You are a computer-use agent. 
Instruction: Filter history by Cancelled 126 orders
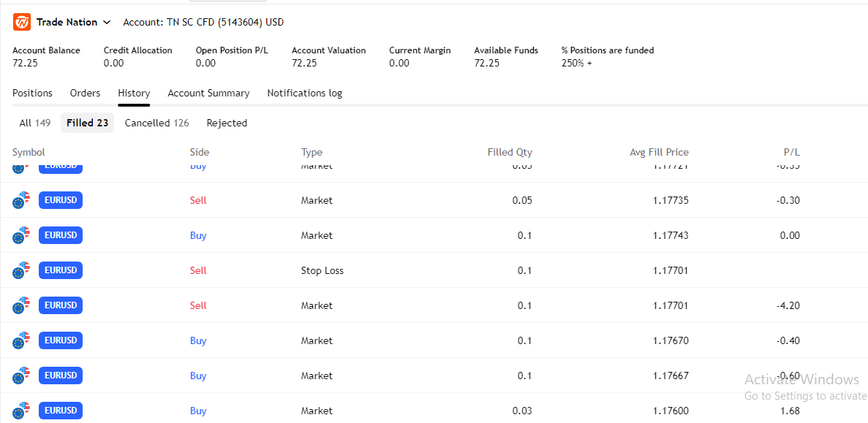coord(156,123)
